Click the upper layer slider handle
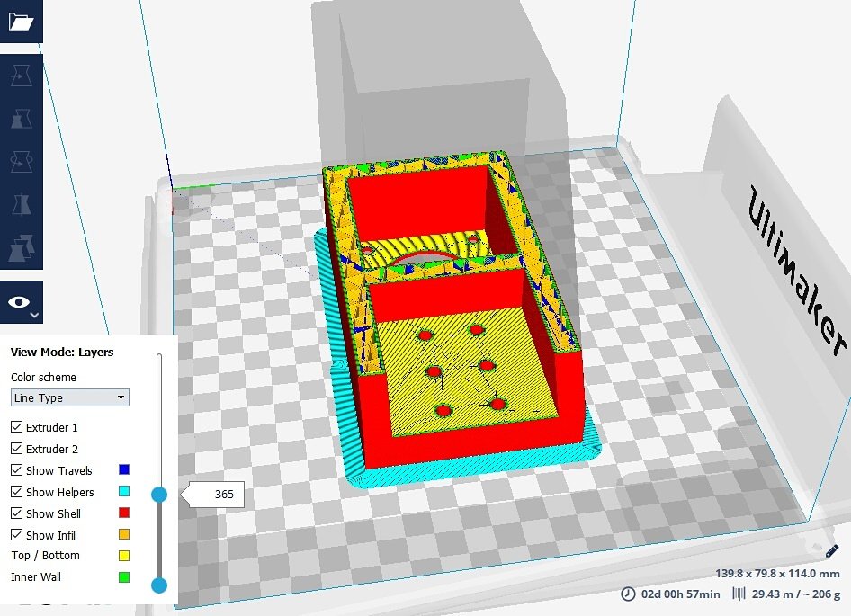This screenshot has height=616, width=851. tap(159, 494)
